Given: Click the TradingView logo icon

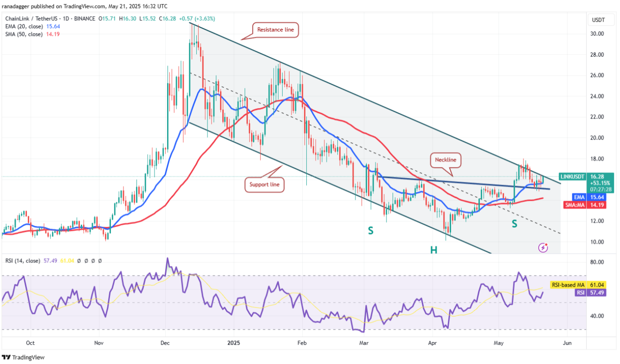Looking at the screenshot, I should click(6, 358).
